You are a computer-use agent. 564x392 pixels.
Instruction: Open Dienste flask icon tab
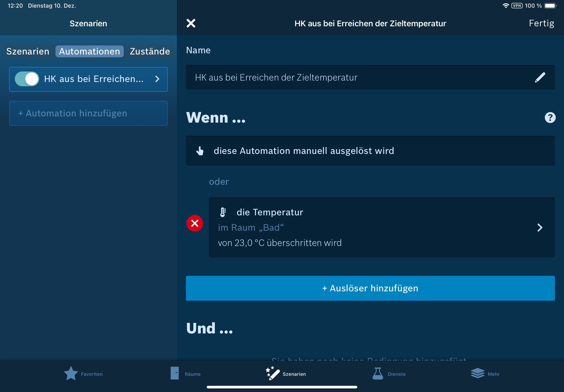click(378, 373)
